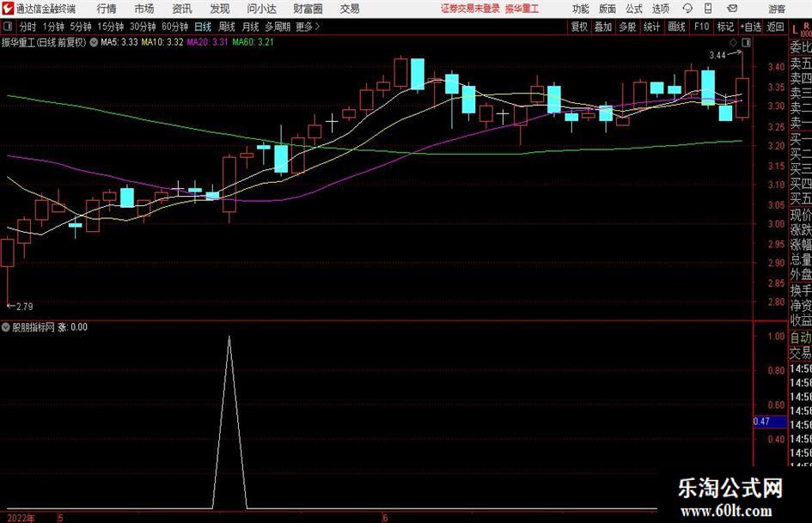Open the 功能 menu
The image size is (812, 523).
581,9
